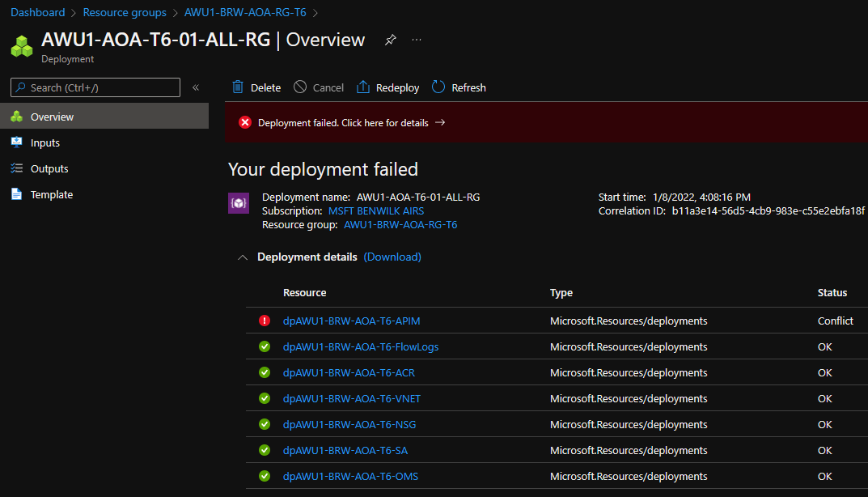
Task: Click Microsoft.Resources/deployments type in VNET row
Action: [629, 399]
